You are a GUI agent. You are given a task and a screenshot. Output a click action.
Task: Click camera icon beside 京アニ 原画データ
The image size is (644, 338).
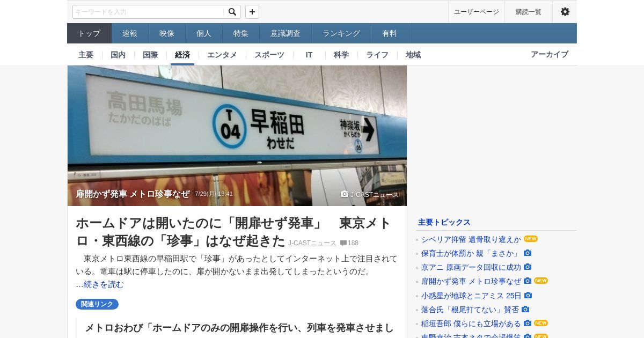(528, 267)
